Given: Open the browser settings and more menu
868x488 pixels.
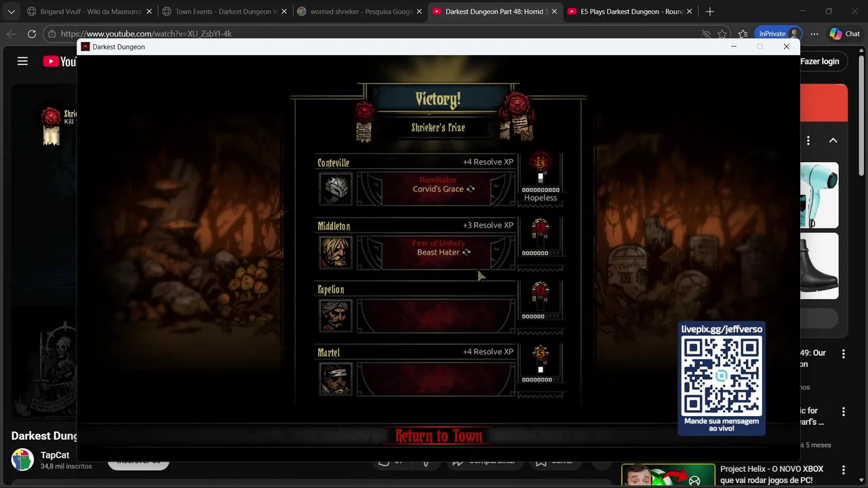Looking at the screenshot, I should point(814,34).
